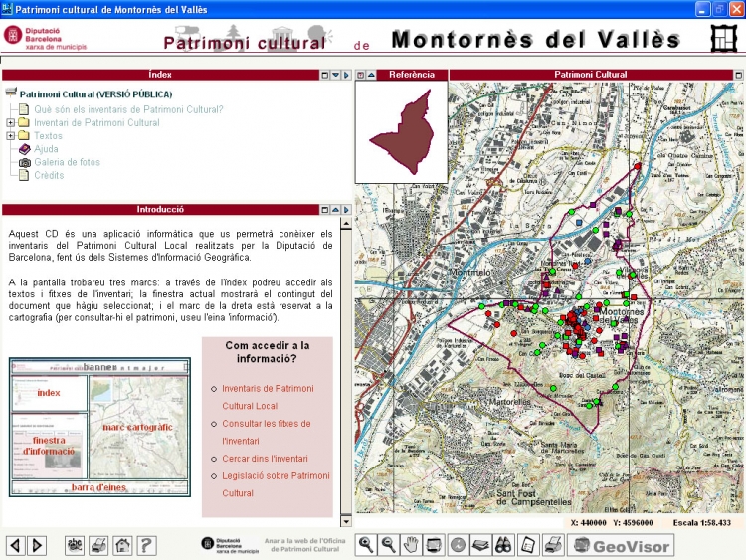Go back with left arrow button
The width and height of the screenshot is (746, 560).
click(15, 544)
